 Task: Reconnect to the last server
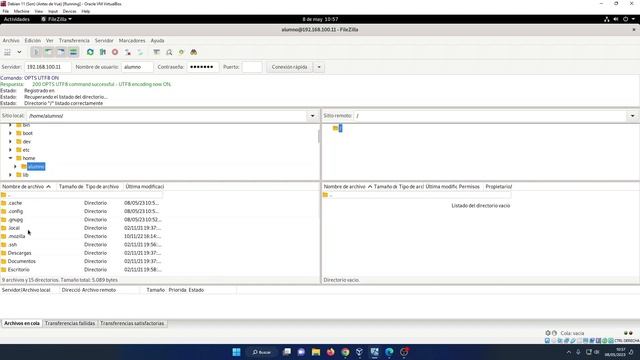coord(140,52)
